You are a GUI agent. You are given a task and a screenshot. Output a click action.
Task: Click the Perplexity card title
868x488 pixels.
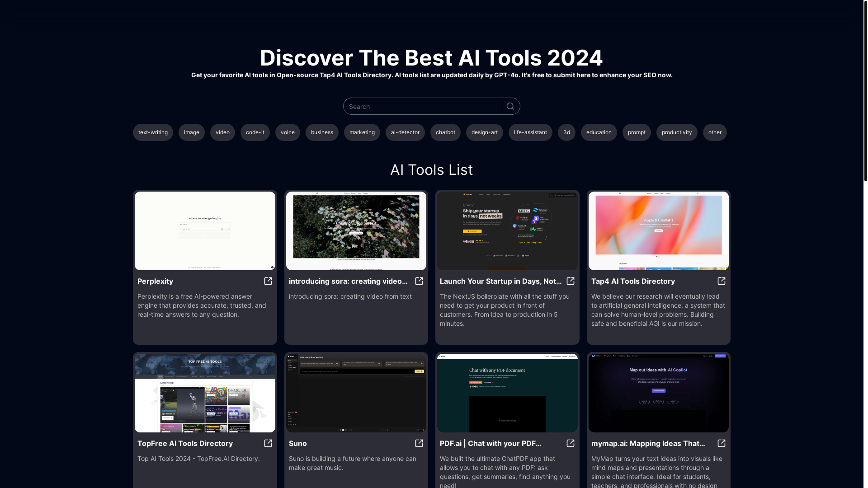[x=155, y=281]
